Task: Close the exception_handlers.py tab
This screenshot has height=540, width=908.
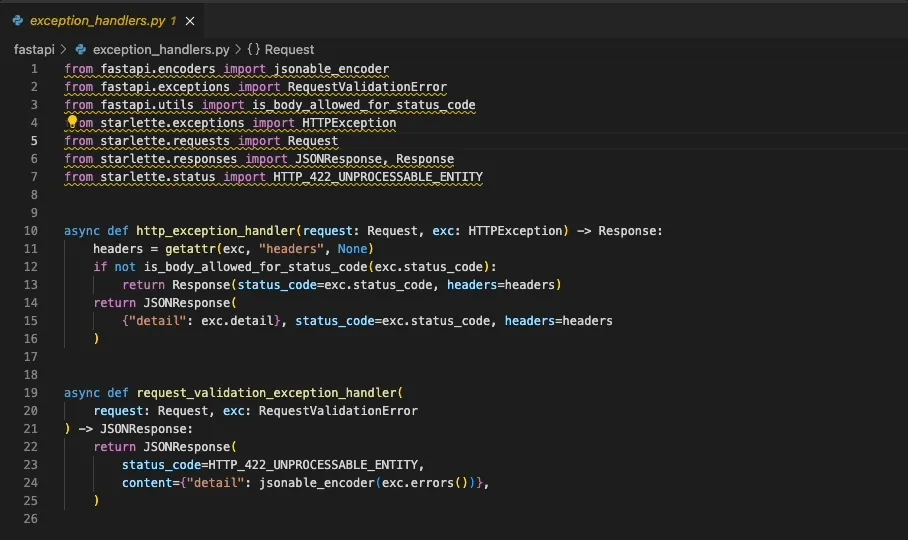Action: point(190,21)
